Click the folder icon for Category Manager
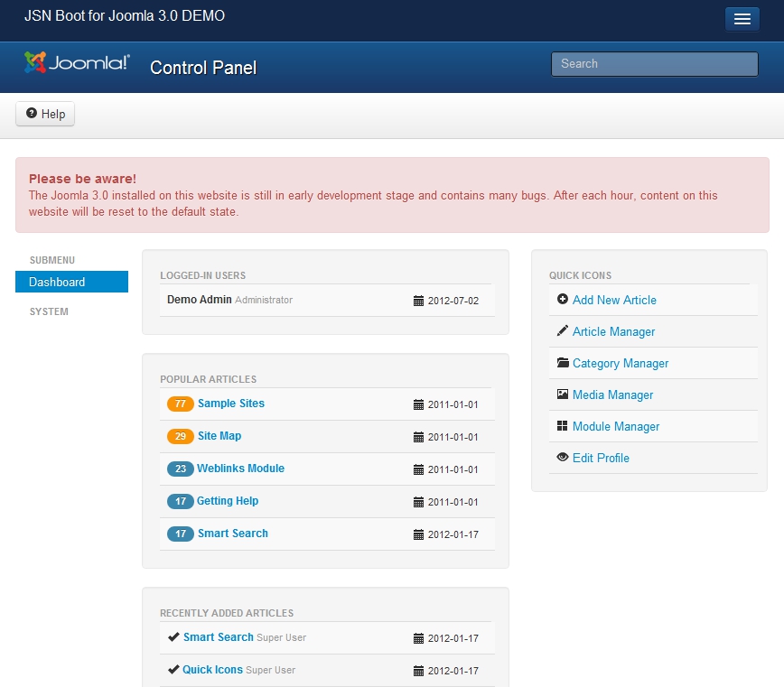Screen dimensions: 784x687 point(563,363)
